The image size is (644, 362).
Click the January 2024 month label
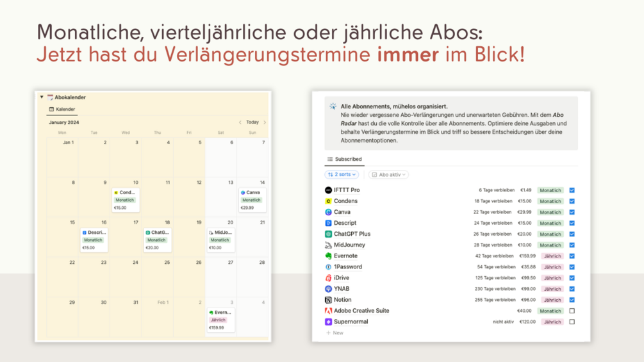63,122
